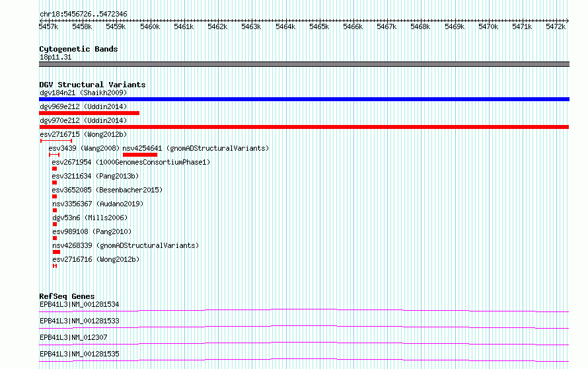
Task: Click the Cytogenetic Bands track title
Action: [x=79, y=49]
